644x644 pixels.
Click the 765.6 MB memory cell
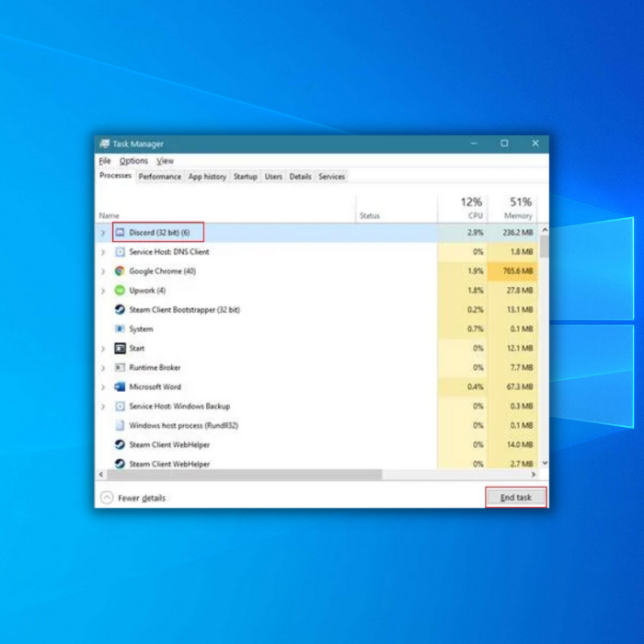[512, 271]
